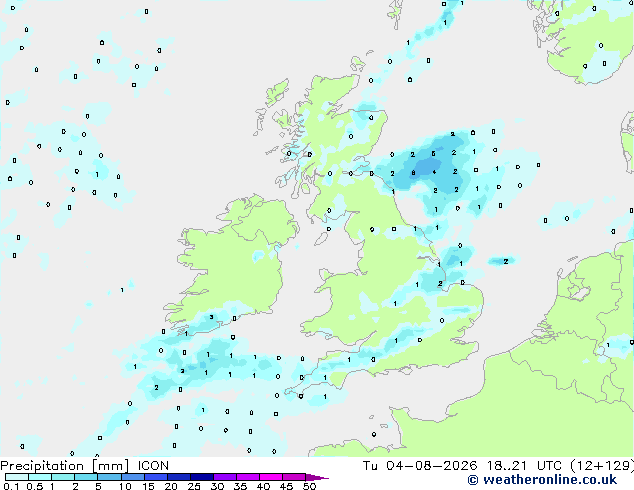Image resolution: width=634 pixels, height=490 pixels.
Task: Click the legend value 35
Action: pyautogui.click(x=240, y=486)
